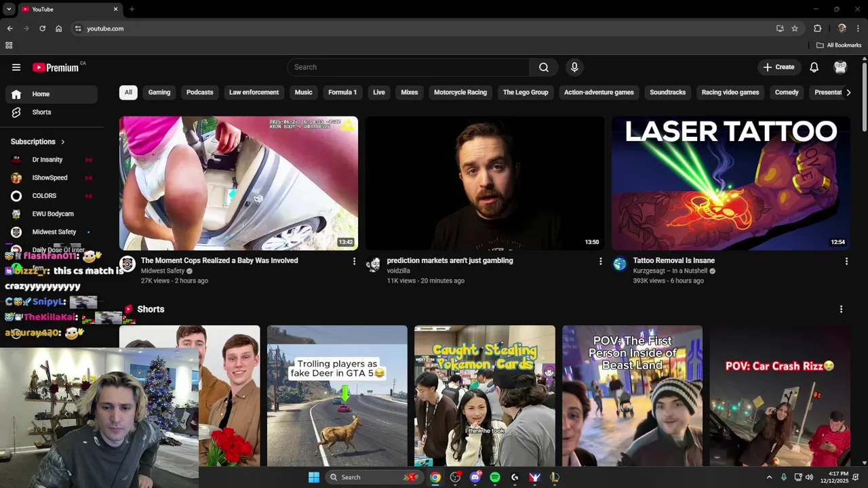Open the Chrome apps grid shortcut
This screenshot has width=868, height=488.
9,45
